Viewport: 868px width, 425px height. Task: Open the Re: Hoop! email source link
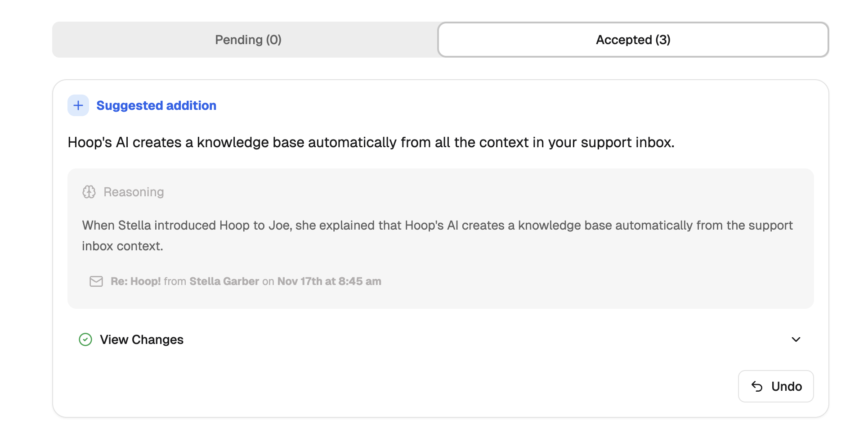[246, 281]
